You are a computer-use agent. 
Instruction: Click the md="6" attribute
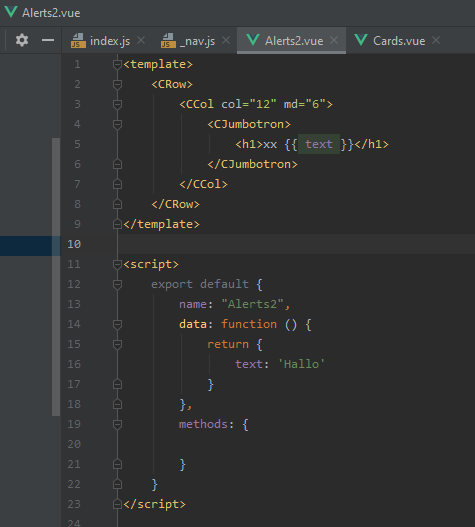pos(305,104)
